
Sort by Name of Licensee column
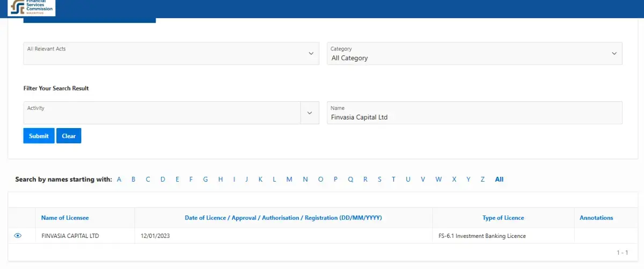(65, 218)
